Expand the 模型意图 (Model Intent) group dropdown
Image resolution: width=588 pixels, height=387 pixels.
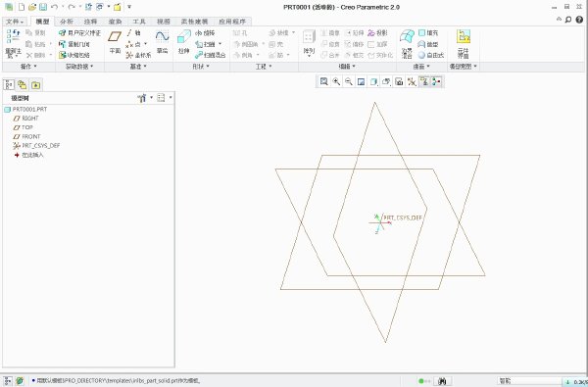464,67
